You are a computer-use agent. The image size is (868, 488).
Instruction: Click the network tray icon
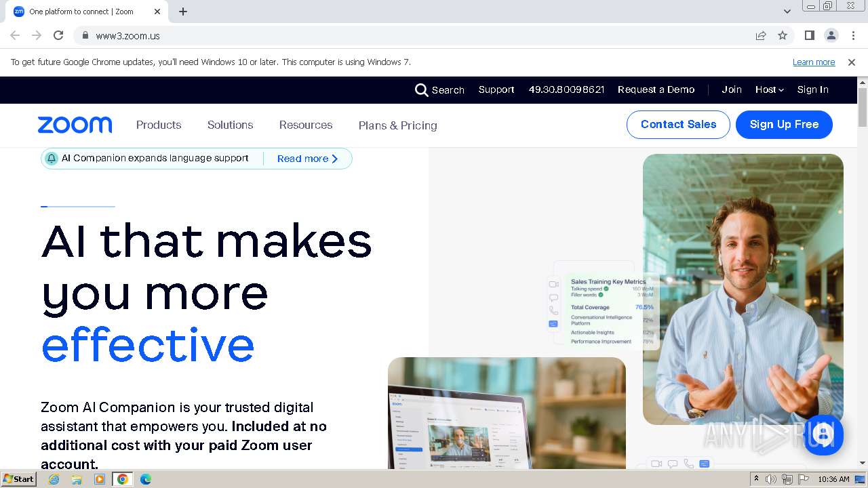[x=787, y=479]
